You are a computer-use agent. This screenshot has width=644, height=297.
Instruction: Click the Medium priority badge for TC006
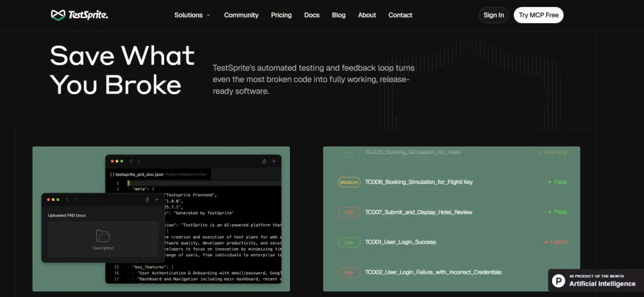tap(348, 182)
